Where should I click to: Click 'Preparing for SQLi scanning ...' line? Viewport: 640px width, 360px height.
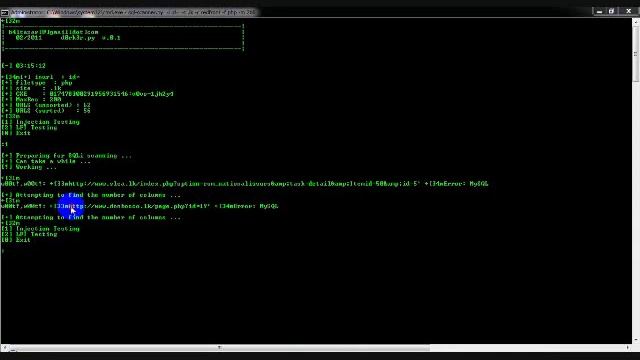[66, 156]
